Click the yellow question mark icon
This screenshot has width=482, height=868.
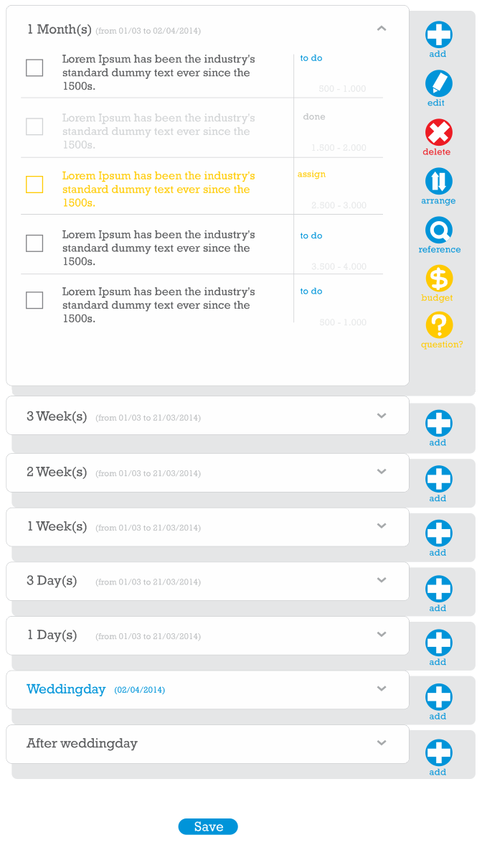[x=439, y=325]
